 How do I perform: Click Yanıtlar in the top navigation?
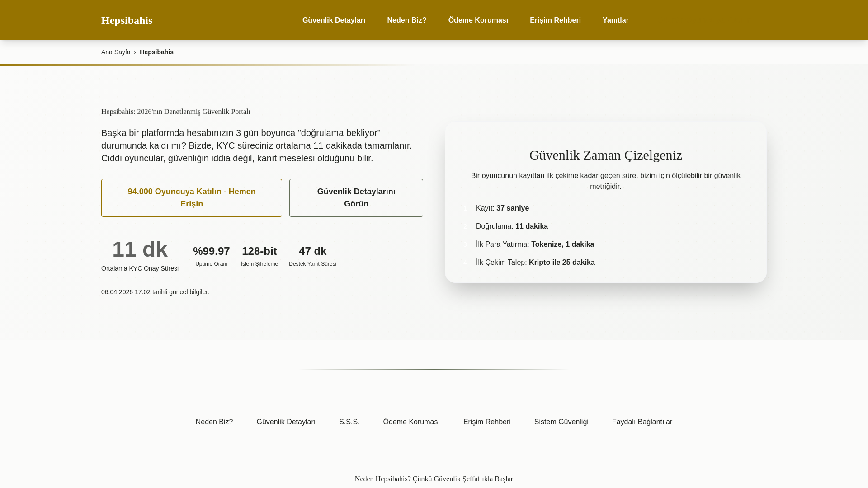(x=615, y=20)
